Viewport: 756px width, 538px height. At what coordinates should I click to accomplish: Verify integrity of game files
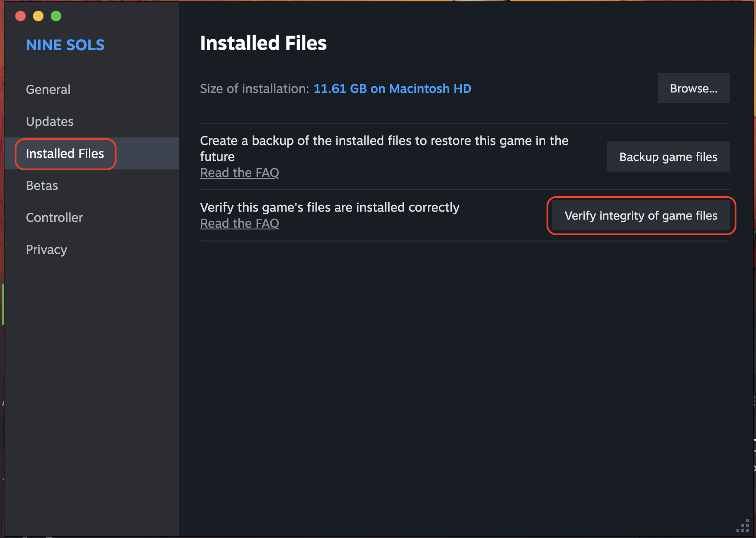pos(641,216)
